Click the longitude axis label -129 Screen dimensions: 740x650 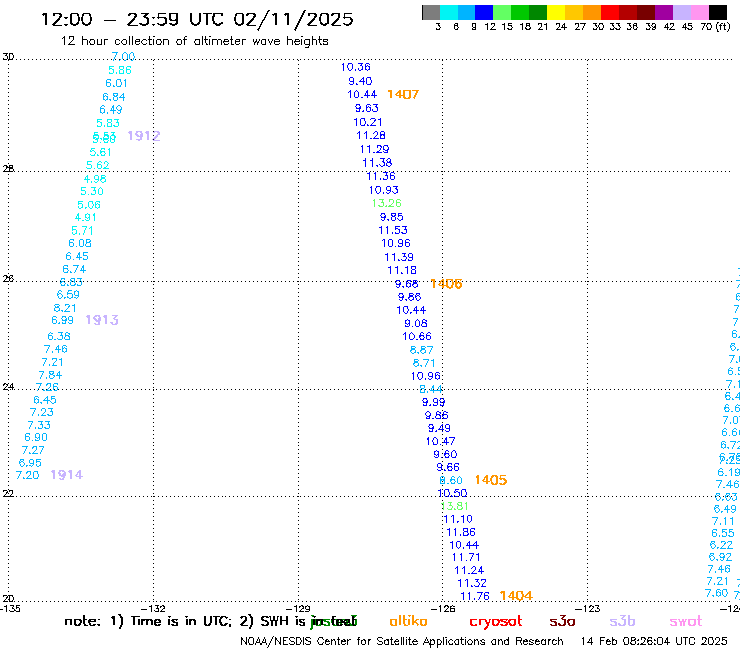[298, 608]
